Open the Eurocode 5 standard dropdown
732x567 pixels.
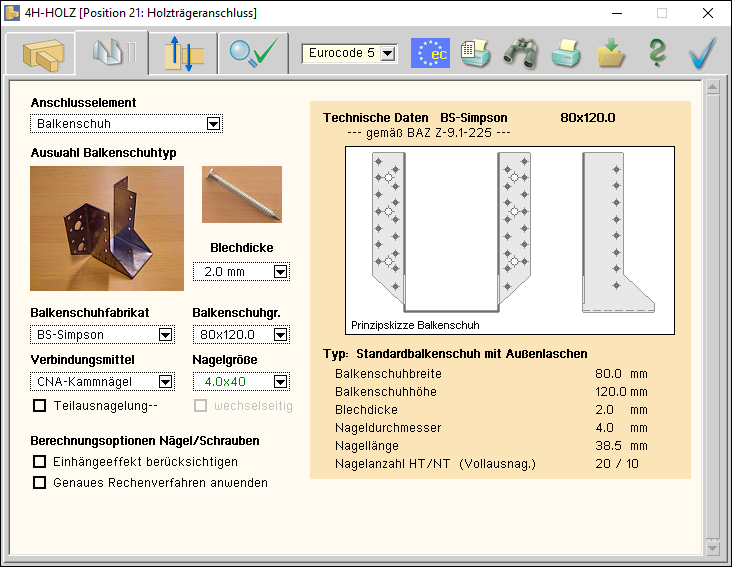tap(388, 53)
